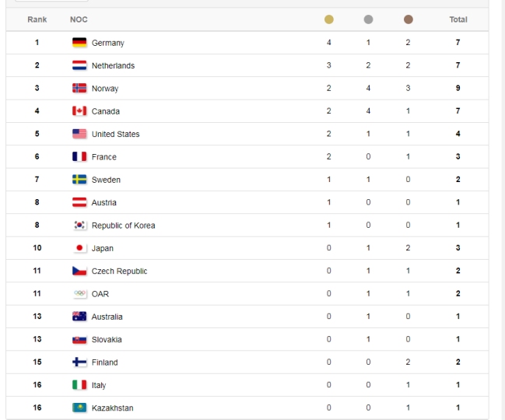Click the Kazakhstan flag icon
505x420 pixels.
[79, 408]
